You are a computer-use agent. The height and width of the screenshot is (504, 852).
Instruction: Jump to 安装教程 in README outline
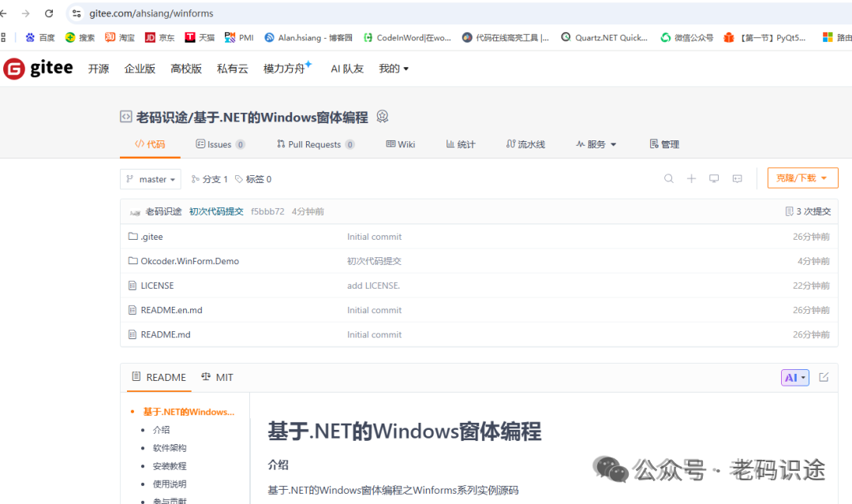click(170, 466)
